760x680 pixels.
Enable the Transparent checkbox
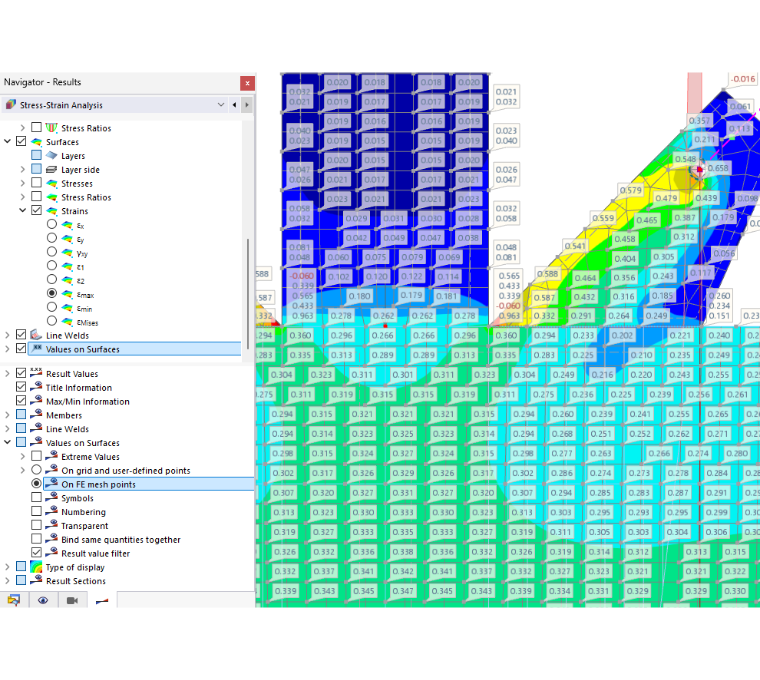36,525
